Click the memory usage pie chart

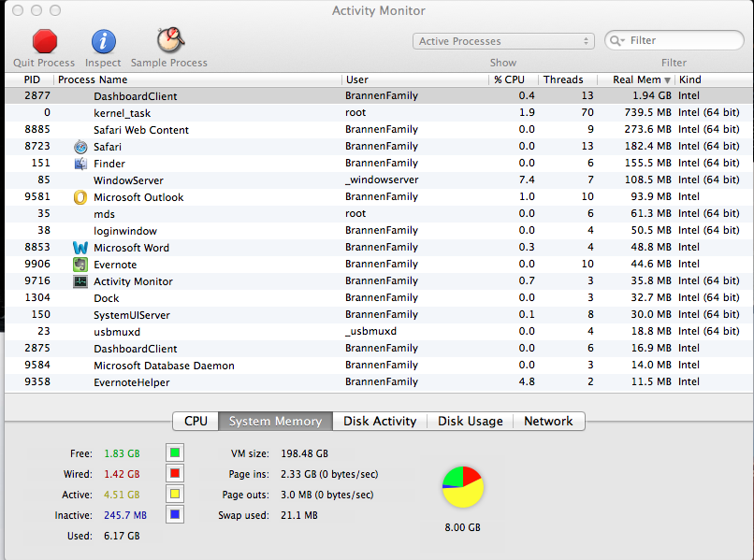pyautogui.click(x=462, y=487)
